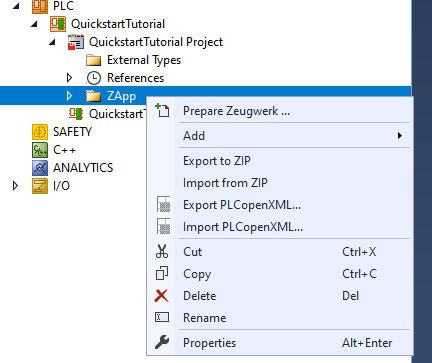Select Import from ZIP

[280, 183]
